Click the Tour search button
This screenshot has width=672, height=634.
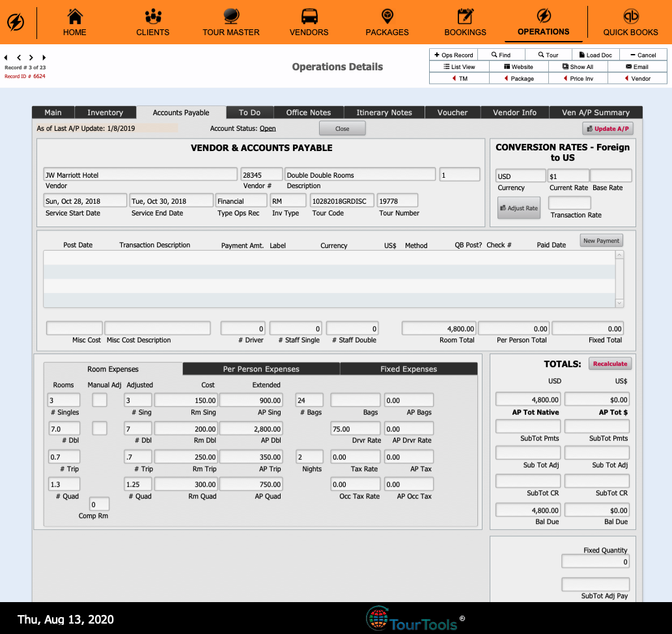(x=548, y=55)
